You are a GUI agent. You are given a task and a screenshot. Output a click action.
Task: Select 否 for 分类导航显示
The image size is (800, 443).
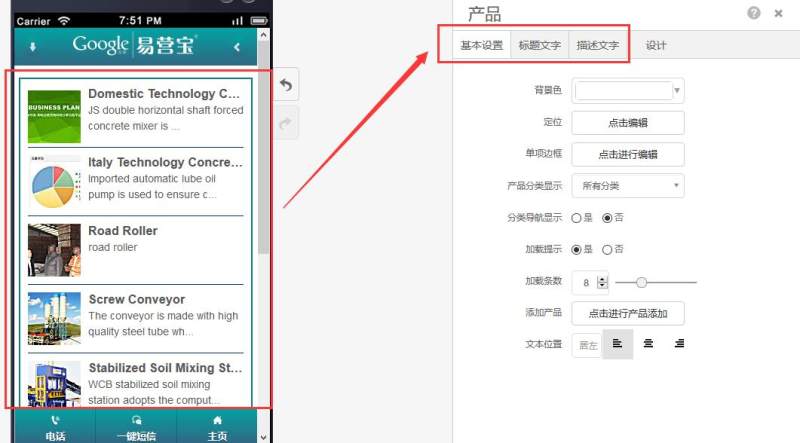tap(607, 218)
